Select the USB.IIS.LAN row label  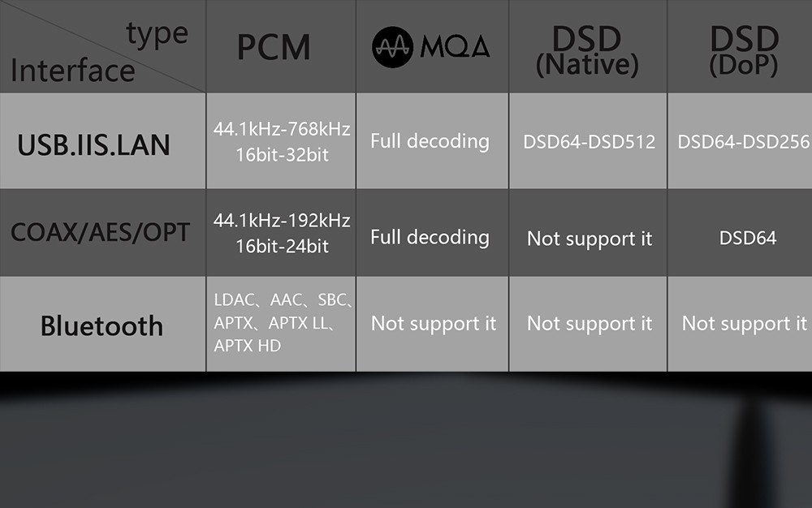[93, 144]
